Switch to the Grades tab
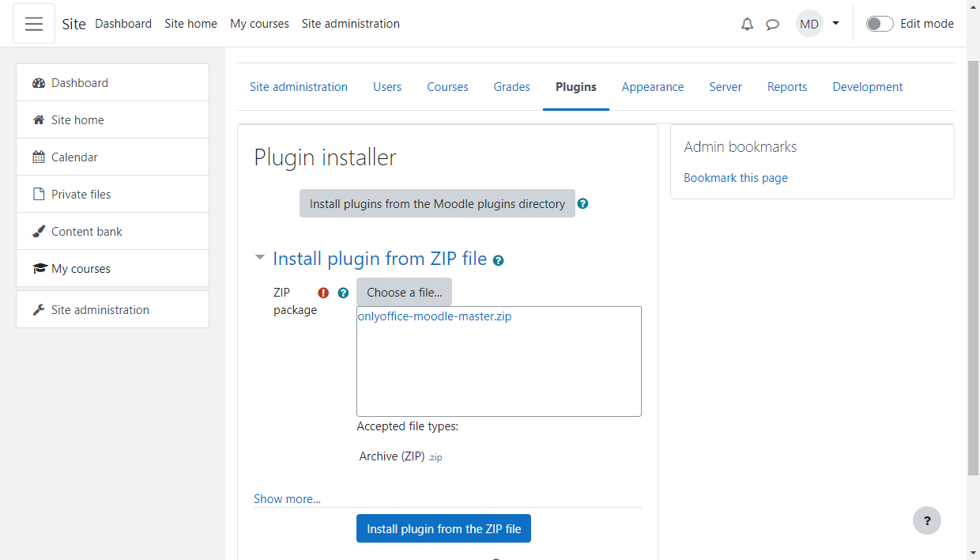Image resolution: width=980 pixels, height=560 pixels. tap(512, 87)
